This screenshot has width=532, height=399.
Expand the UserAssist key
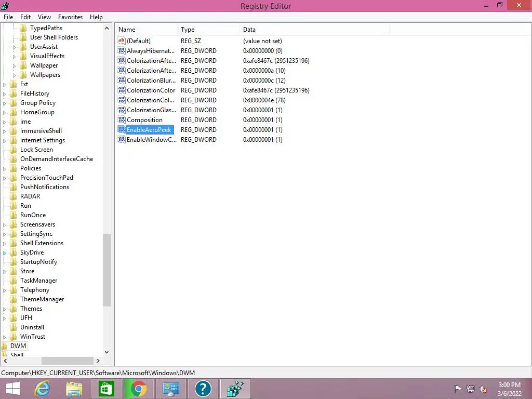pyautogui.click(x=14, y=47)
